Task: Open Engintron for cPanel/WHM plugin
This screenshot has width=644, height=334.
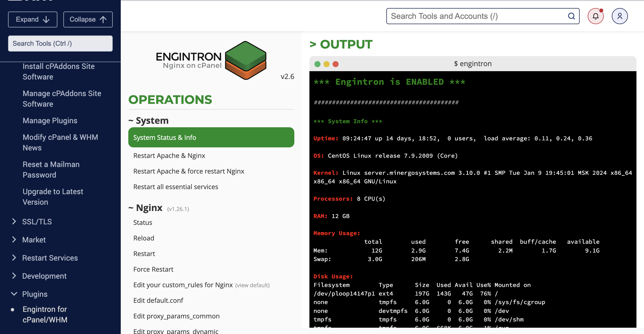Action: pyautogui.click(x=45, y=314)
